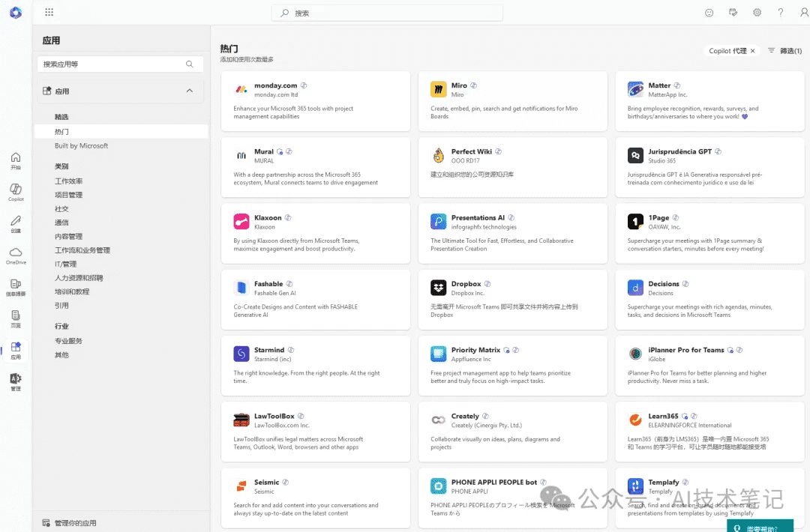
Task: Click the monday.com app logo
Action: [241, 89]
